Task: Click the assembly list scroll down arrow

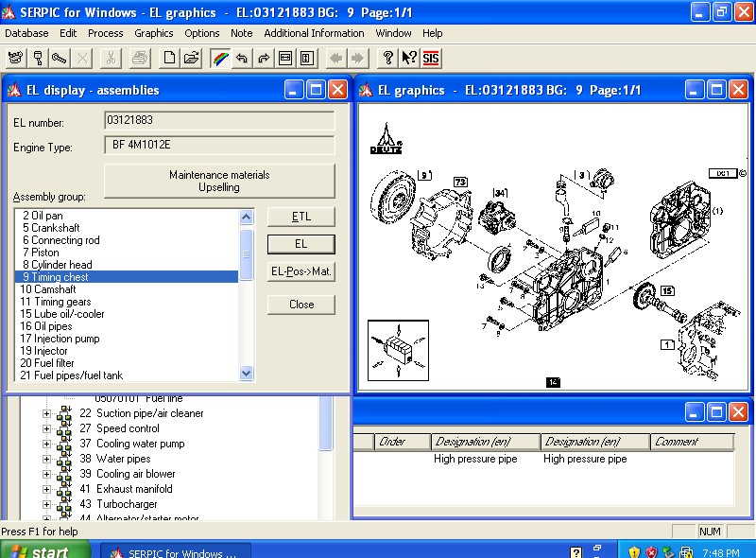Action: point(247,374)
